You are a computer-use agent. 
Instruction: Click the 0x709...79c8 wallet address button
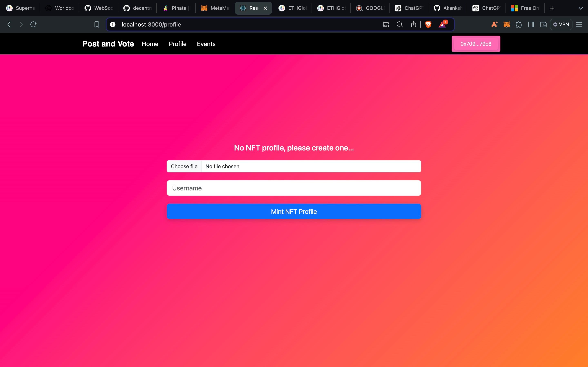point(476,44)
